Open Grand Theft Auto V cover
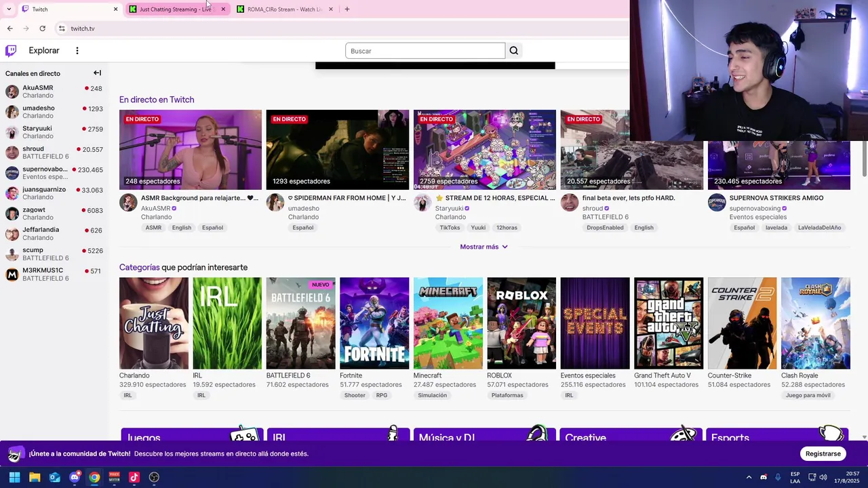Screen dimensions: 868x488 tap(669, 323)
